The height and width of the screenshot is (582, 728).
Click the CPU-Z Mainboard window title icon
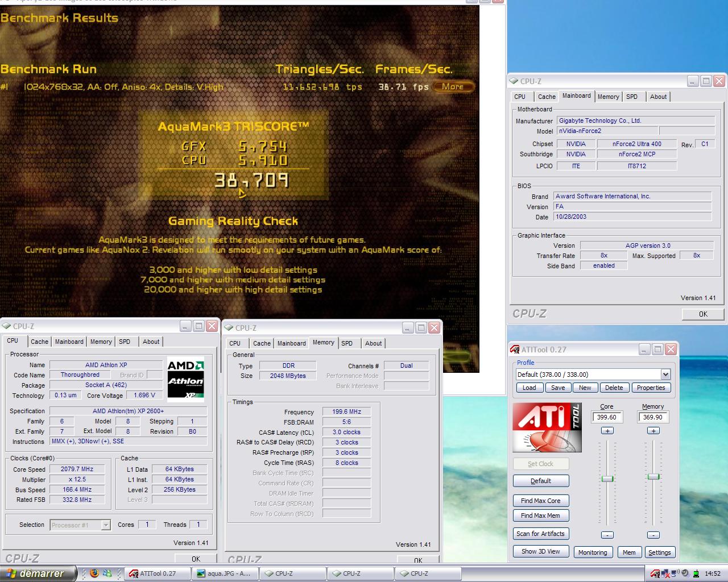tap(514, 81)
